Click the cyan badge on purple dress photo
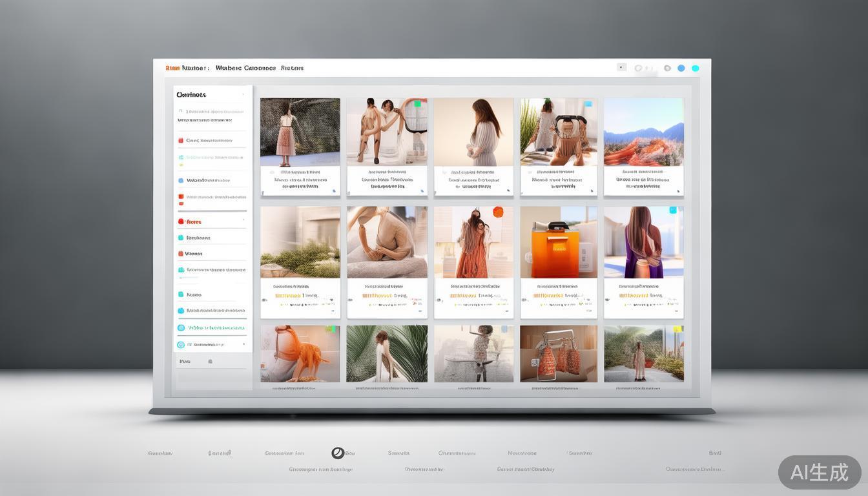Screen dimensions: 868x496 click(x=673, y=210)
